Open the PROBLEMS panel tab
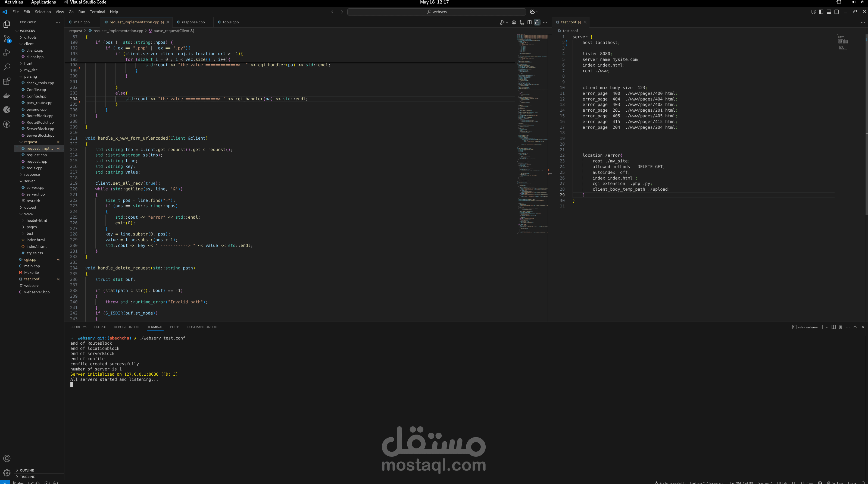 [x=79, y=327]
